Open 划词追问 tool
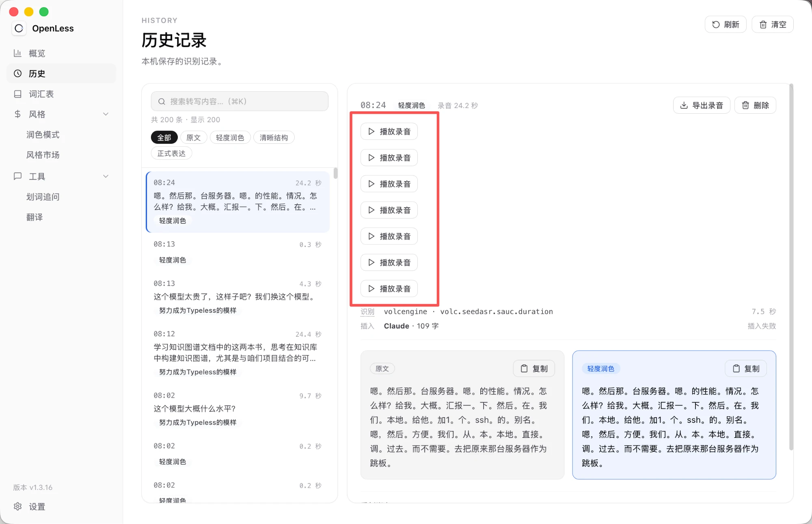 (x=43, y=197)
